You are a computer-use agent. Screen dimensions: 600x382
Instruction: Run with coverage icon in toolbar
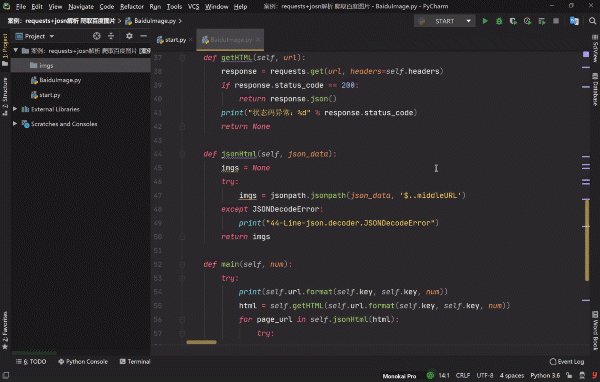pos(513,21)
